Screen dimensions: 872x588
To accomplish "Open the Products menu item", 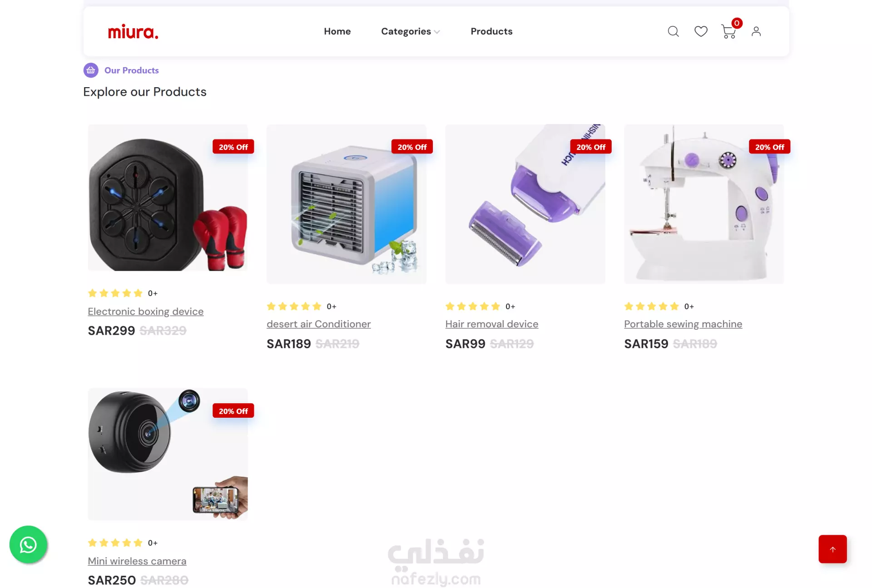I will click(x=491, y=31).
